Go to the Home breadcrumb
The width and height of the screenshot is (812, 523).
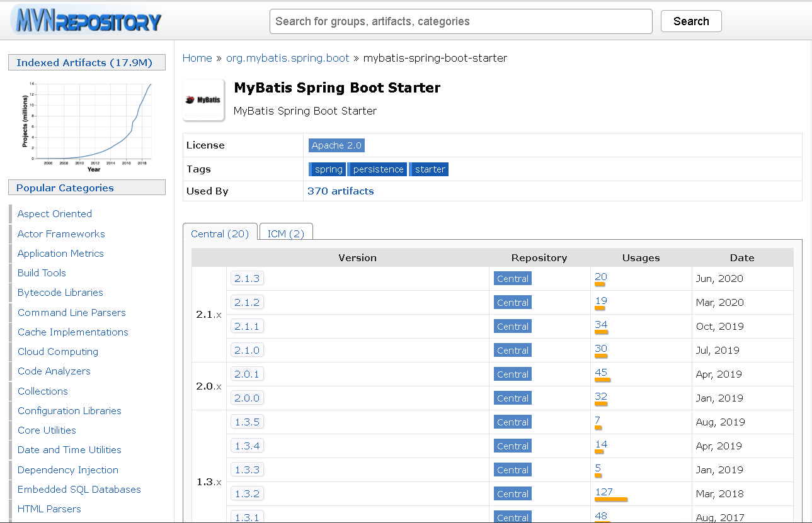pos(197,58)
